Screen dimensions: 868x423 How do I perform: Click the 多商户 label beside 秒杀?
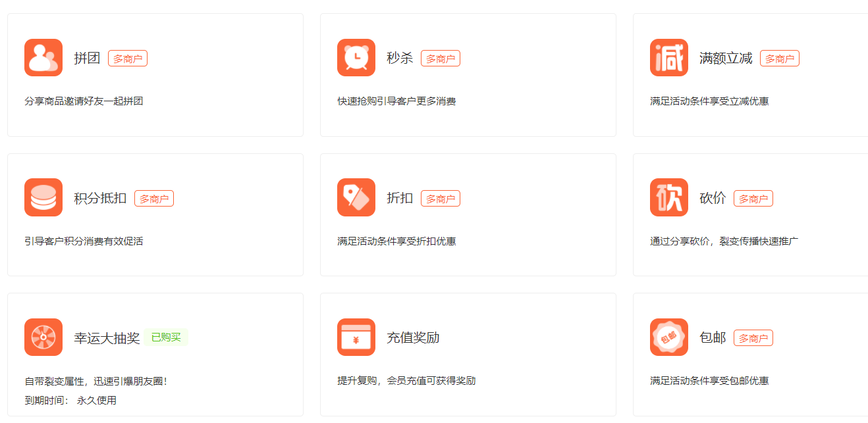[440, 58]
